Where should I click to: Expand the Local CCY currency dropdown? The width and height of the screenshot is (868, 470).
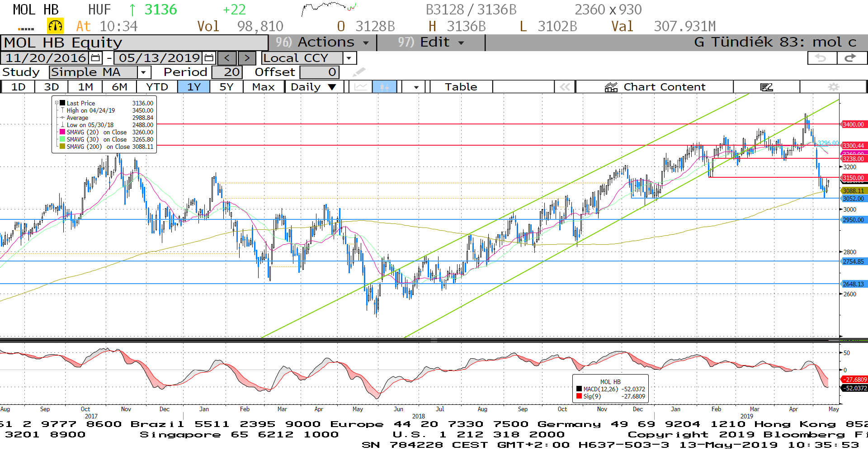pos(349,58)
